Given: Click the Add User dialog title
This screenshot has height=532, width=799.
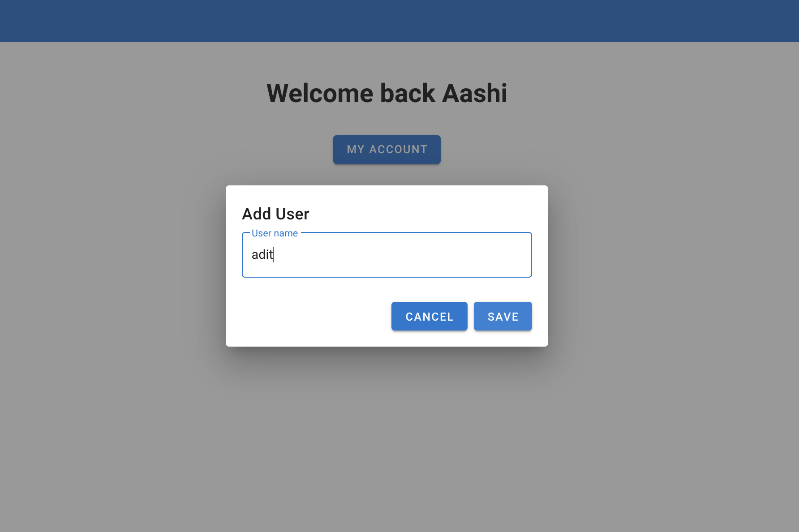Looking at the screenshot, I should (x=275, y=214).
